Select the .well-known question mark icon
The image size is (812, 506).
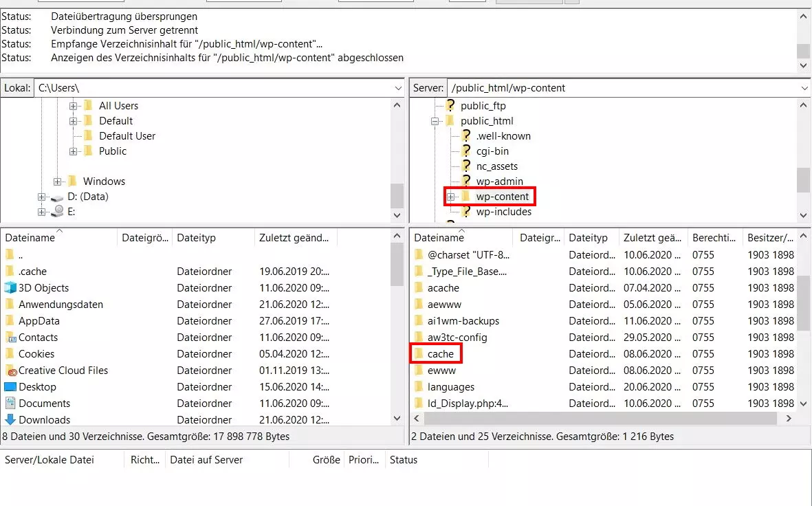466,135
